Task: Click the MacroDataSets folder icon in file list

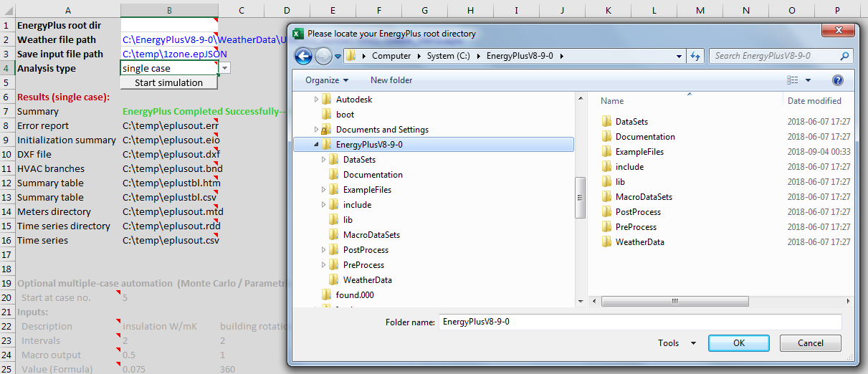Action: [606, 197]
